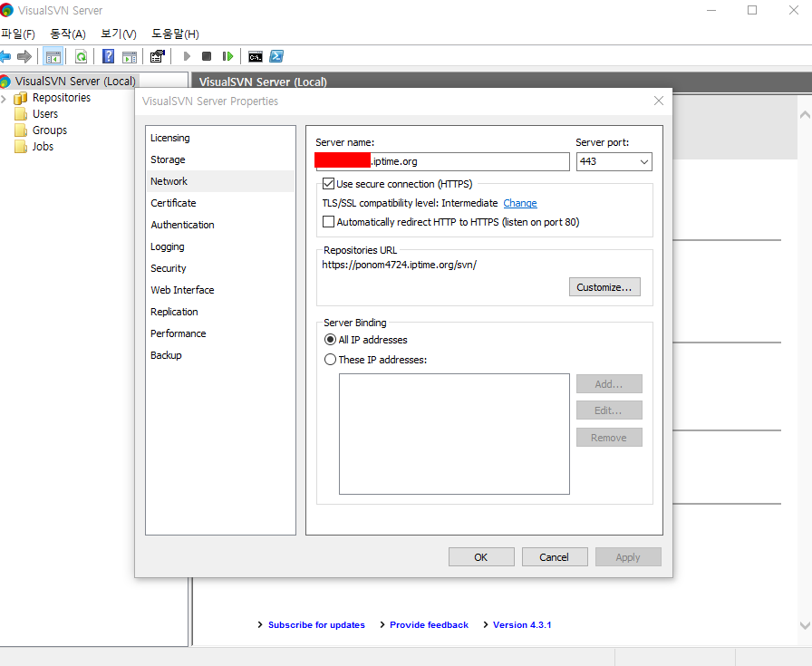
Task: Click the Server name input field
Action: point(443,161)
